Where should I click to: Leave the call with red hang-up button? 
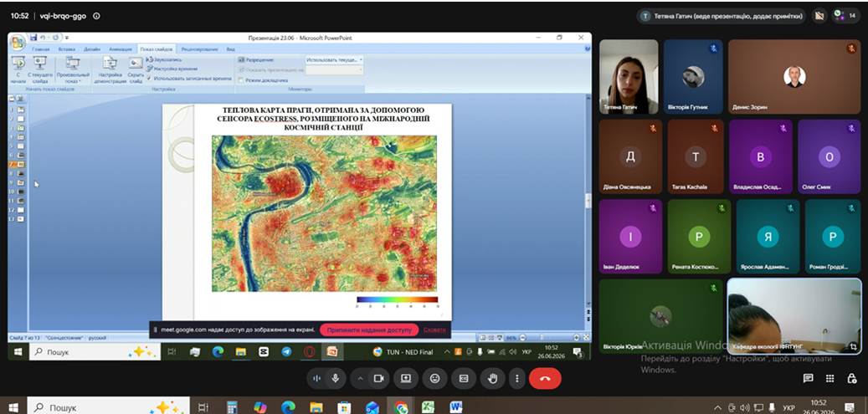545,379
